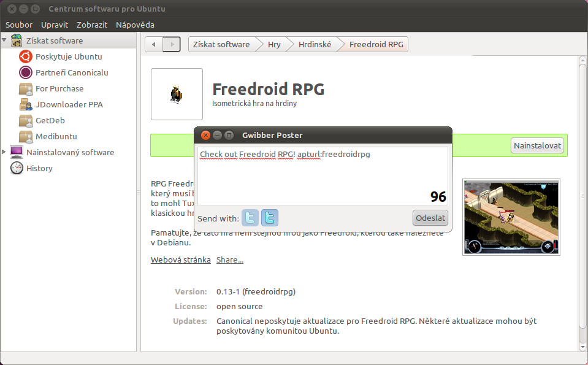The height and width of the screenshot is (365, 588).
Task: Click the "Centrum softwaru pro Ubuntu" window title
Action: click(x=107, y=9)
